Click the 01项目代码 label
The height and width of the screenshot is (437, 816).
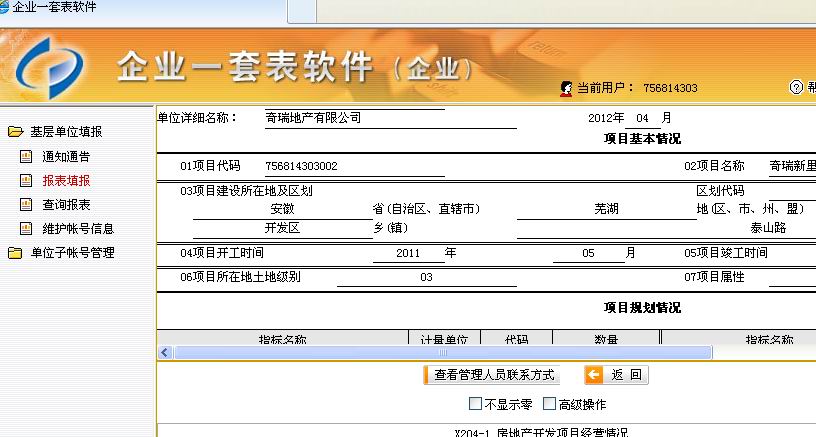tap(210, 166)
